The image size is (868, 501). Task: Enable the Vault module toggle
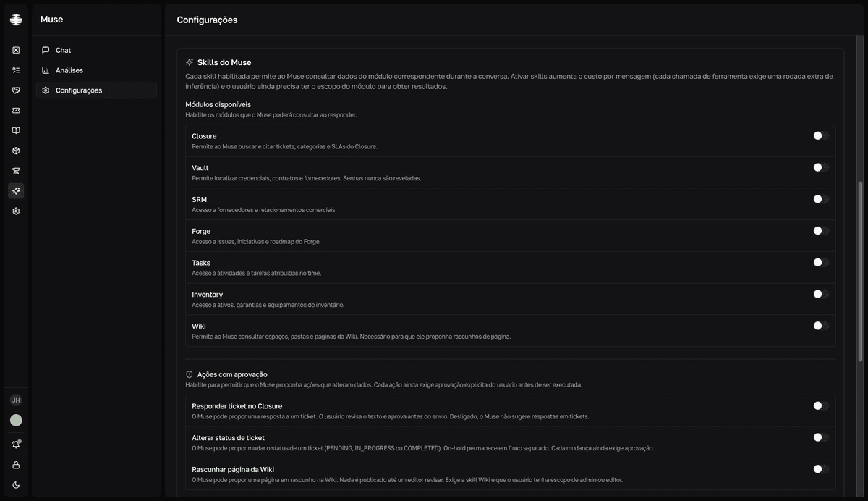821,167
